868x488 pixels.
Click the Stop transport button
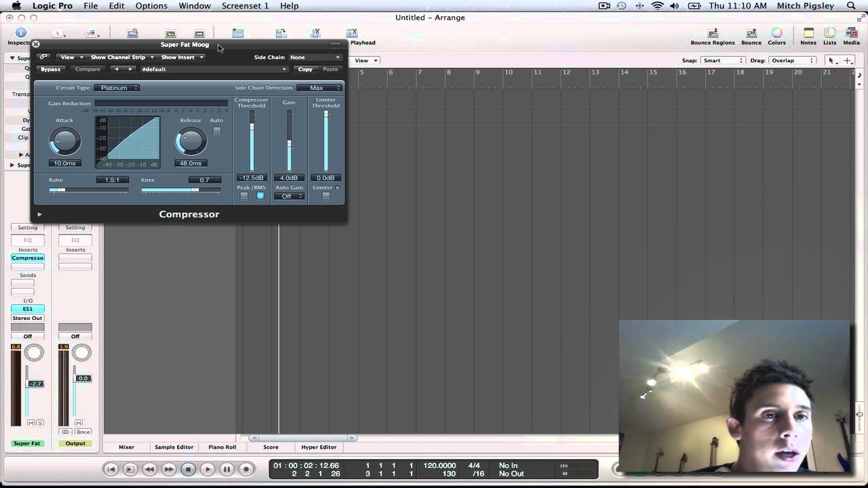(x=189, y=468)
